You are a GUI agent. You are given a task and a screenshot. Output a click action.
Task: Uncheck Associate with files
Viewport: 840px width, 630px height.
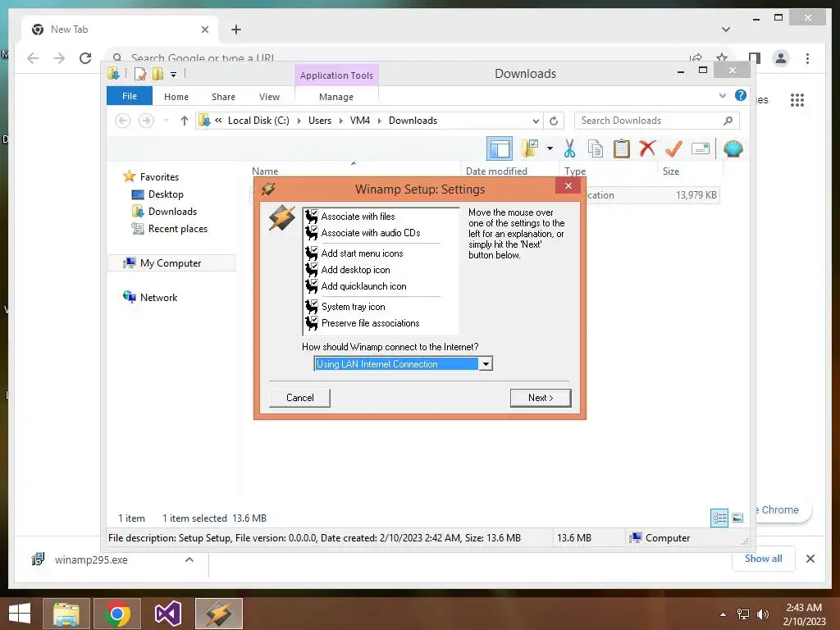pos(311,217)
